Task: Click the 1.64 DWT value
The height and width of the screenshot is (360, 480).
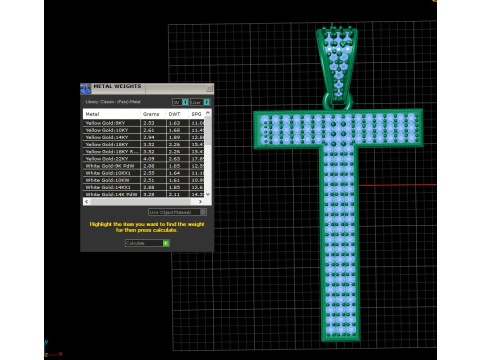Action: 174,173
